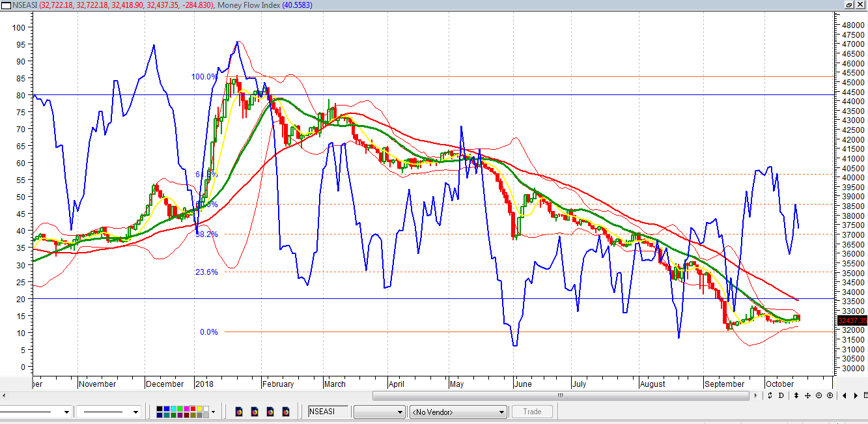Click the Trade button
868x424 pixels.
[532, 412]
